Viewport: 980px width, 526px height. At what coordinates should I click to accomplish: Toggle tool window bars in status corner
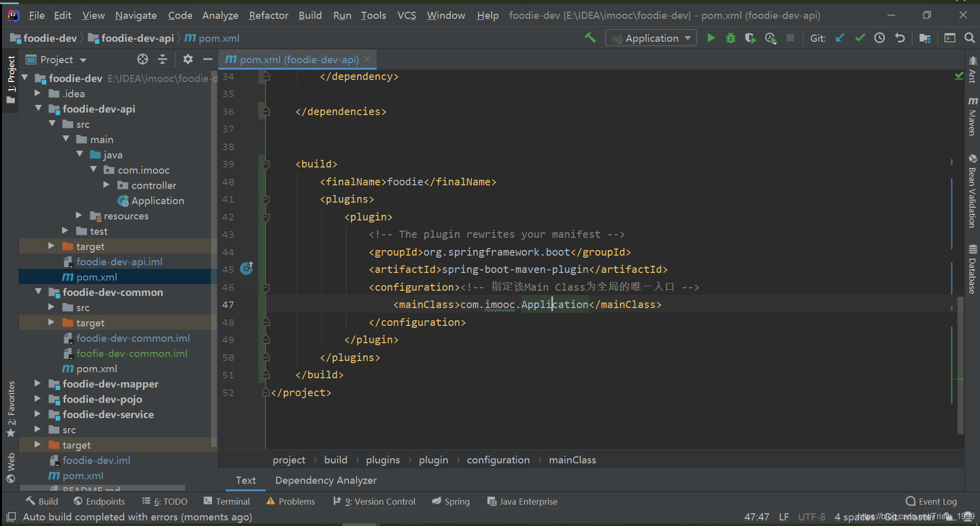pyautogui.click(x=11, y=517)
